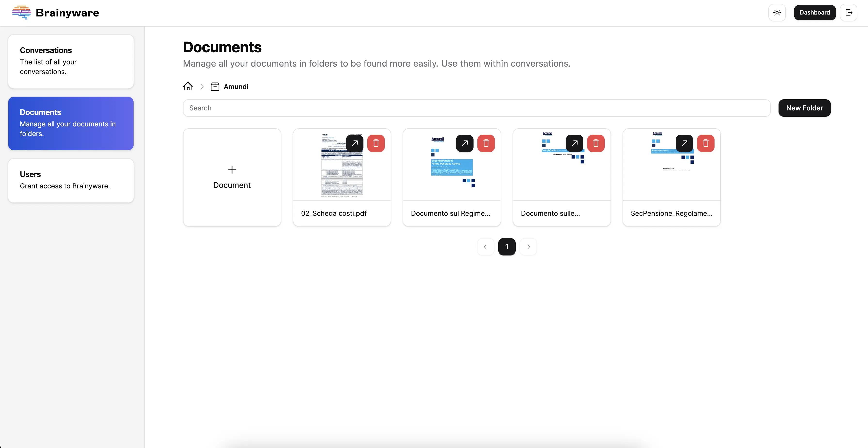Screen dimensions: 868x448
Task: Delete Documento sulle file trash icon
Action: [596, 143]
